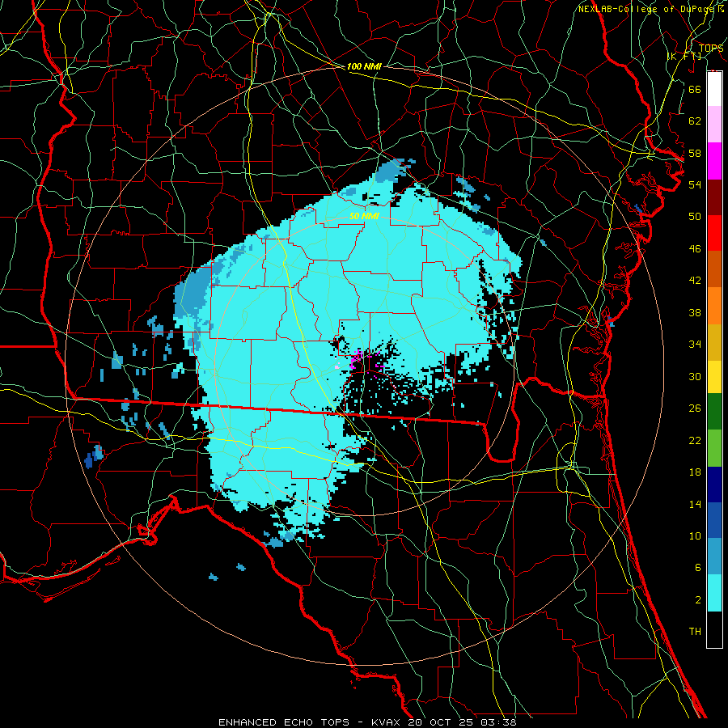Pick the cyan legend swatch

click(714, 593)
